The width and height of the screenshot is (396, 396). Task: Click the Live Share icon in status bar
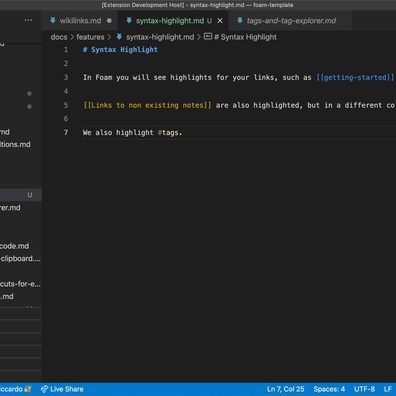(44, 389)
